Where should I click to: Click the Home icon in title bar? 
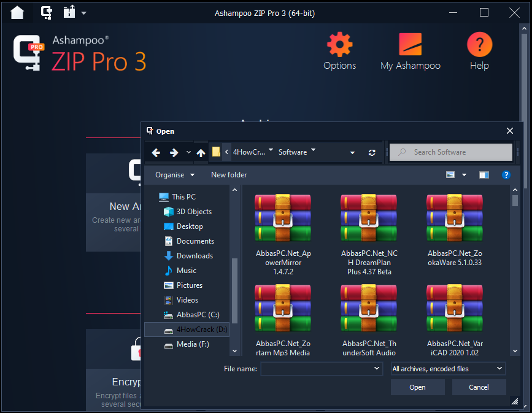click(17, 13)
